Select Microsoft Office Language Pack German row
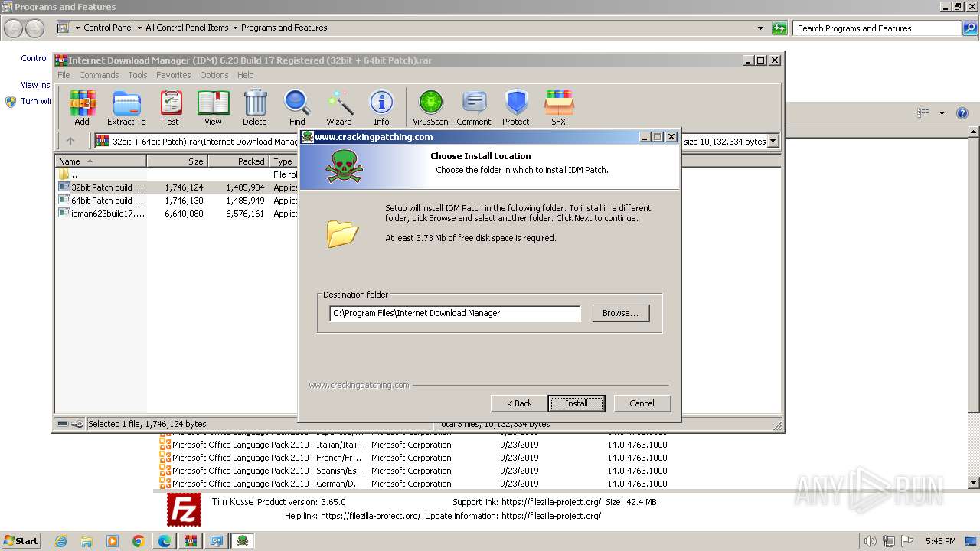This screenshot has width=980, height=551. click(413, 484)
